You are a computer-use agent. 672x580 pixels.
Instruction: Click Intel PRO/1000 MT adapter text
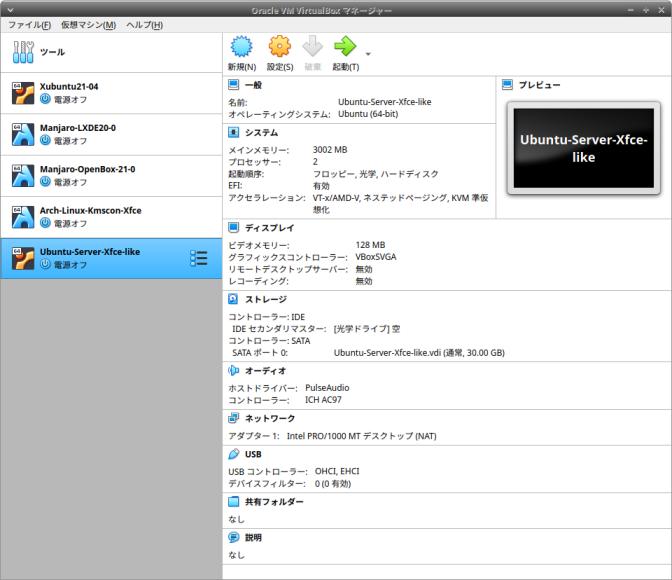pyautogui.click(x=361, y=436)
